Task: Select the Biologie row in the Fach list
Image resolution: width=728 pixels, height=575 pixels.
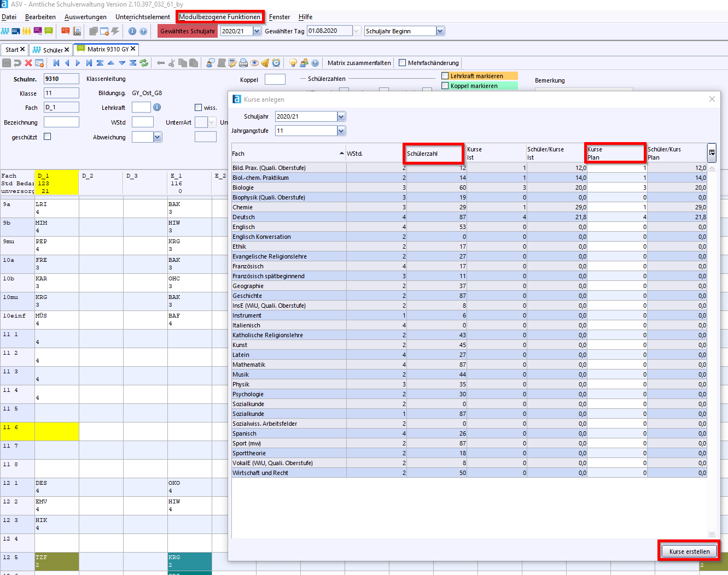Action: click(x=469, y=187)
